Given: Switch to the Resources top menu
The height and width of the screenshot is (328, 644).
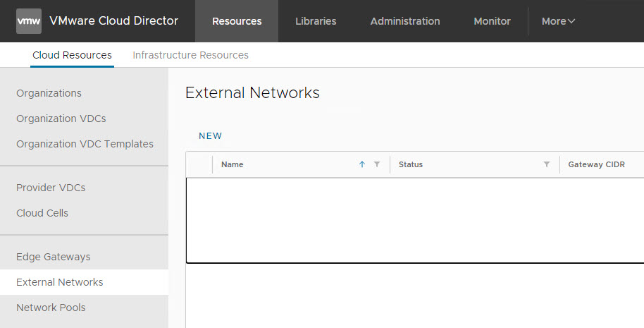Looking at the screenshot, I should click(x=237, y=21).
